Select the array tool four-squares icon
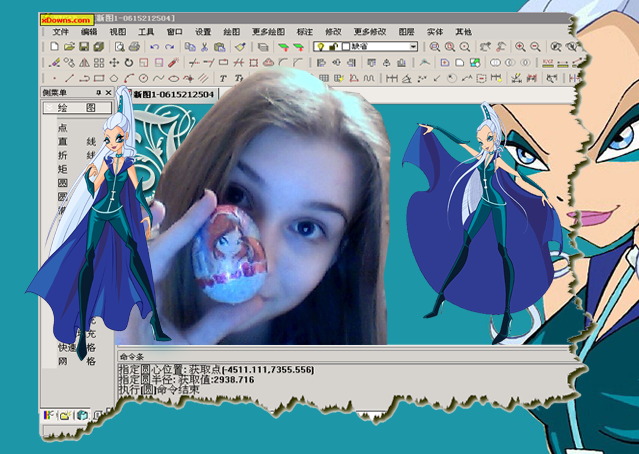639x454 pixels. [99, 63]
